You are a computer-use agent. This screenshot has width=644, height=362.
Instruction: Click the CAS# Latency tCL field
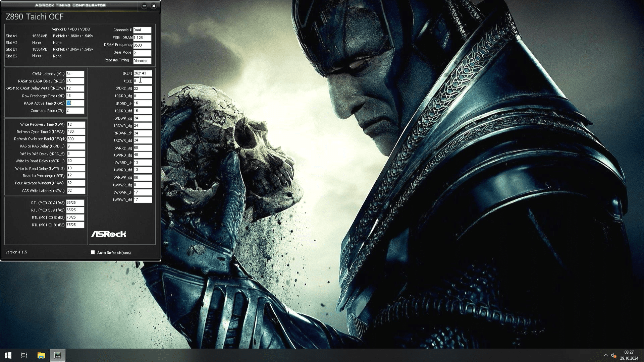coord(75,74)
